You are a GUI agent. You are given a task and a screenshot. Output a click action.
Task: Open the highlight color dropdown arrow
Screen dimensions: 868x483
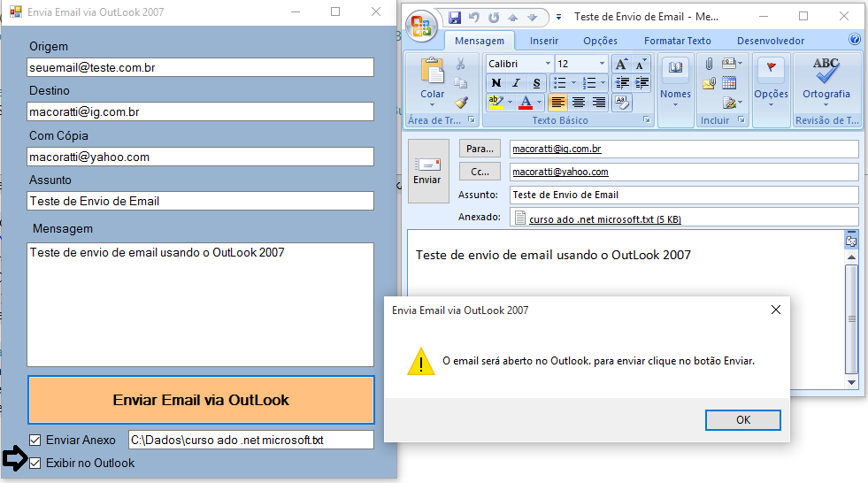click(x=510, y=103)
